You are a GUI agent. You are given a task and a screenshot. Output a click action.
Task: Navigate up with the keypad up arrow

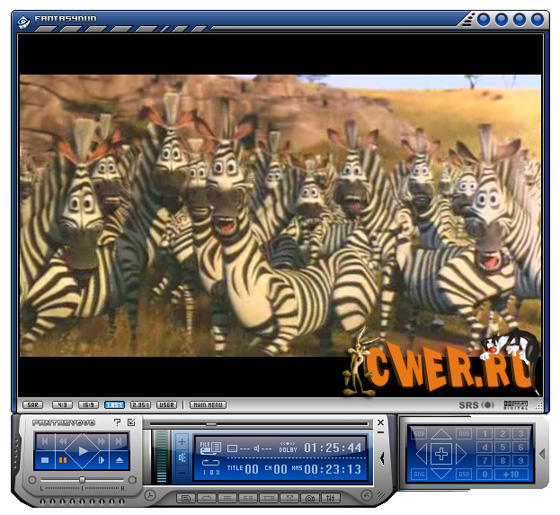441,434
